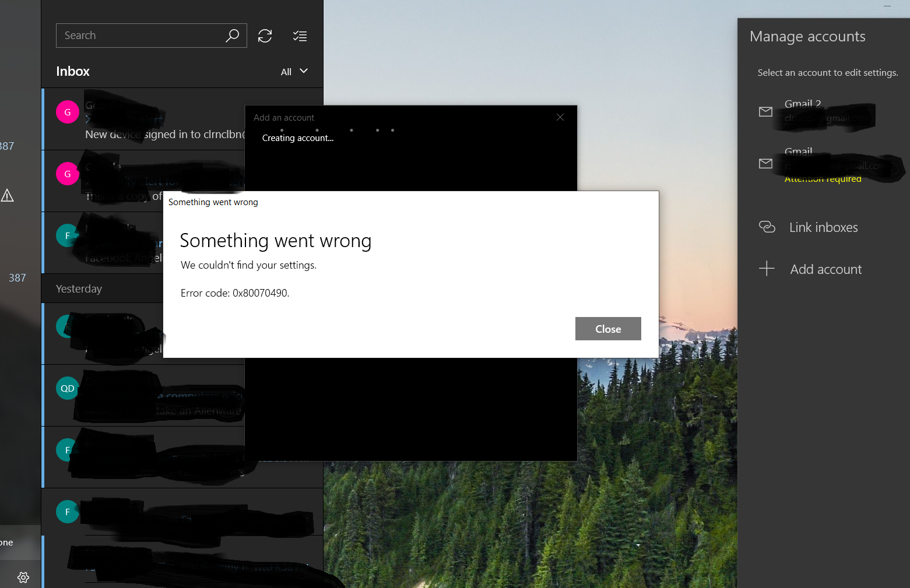Click the plus icon beside Add account
The height and width of the screenshot is (588, 910).
767,269
